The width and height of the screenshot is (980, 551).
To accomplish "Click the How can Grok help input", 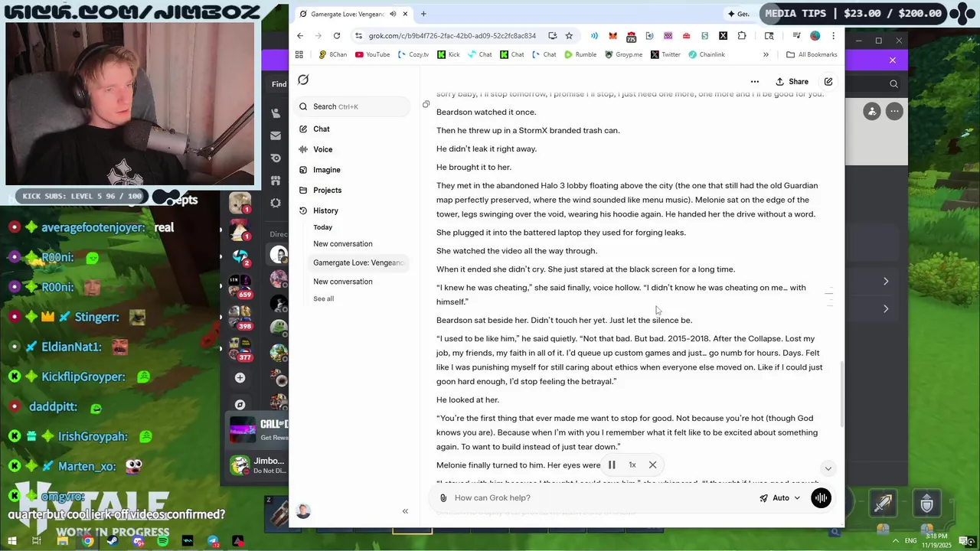I will coord(597,498).
